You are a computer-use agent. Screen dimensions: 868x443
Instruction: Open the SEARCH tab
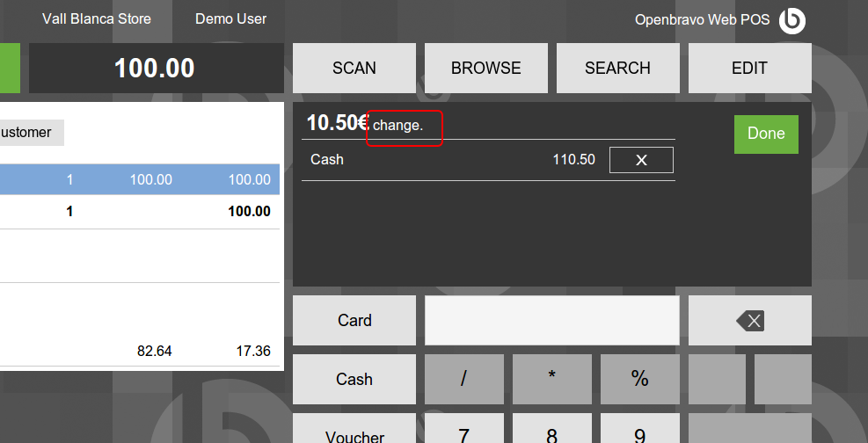pyautogui.click(x=617, y=68)
